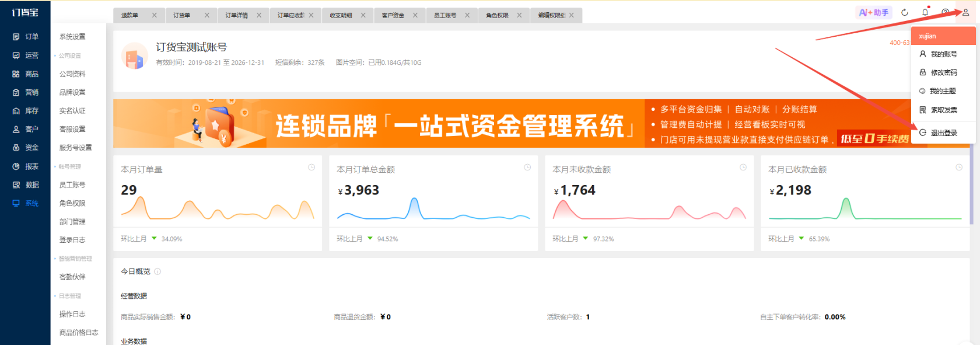Click the info icon beside 今日概览
The width and height of the screenshot is (980, 345).
click(x=157, y=271)
